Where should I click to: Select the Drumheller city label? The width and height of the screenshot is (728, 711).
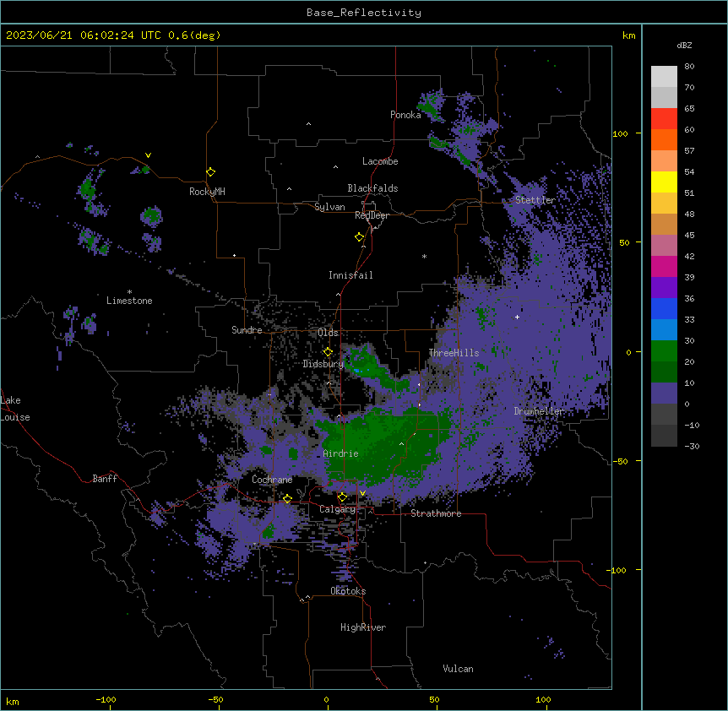tap(539, 411)
